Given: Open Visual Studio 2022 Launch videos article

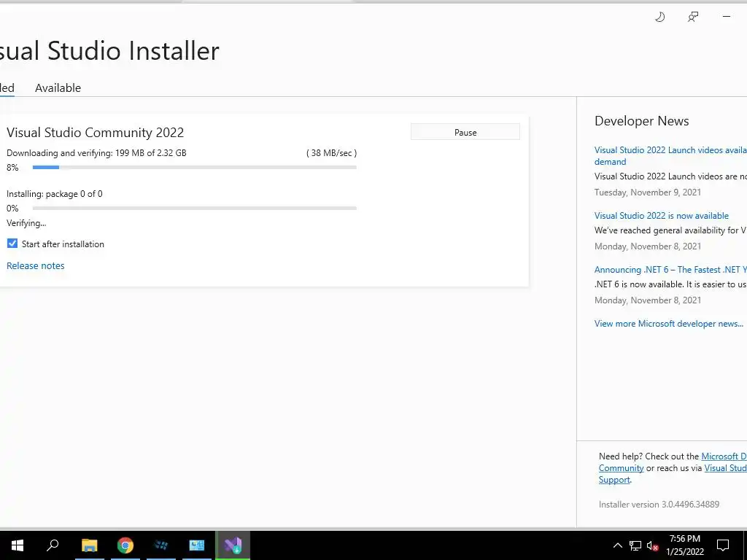Looking at the screenshot, I should pos(670,156).
